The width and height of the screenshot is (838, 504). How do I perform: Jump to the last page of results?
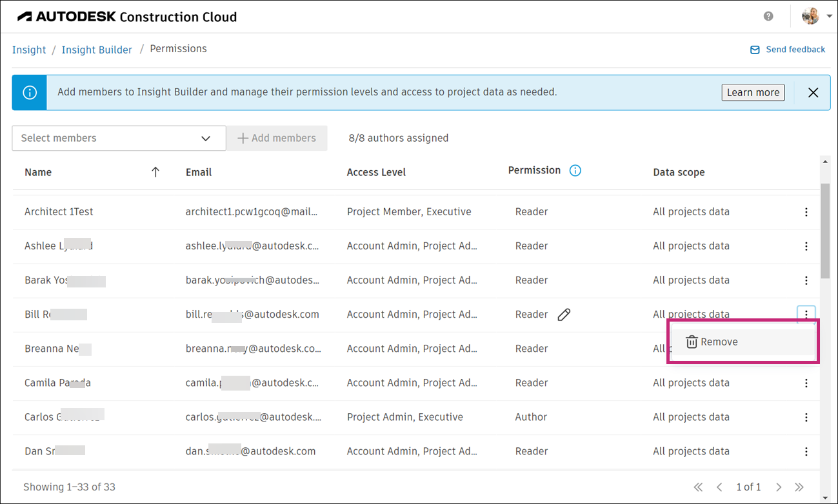(799, 487)
